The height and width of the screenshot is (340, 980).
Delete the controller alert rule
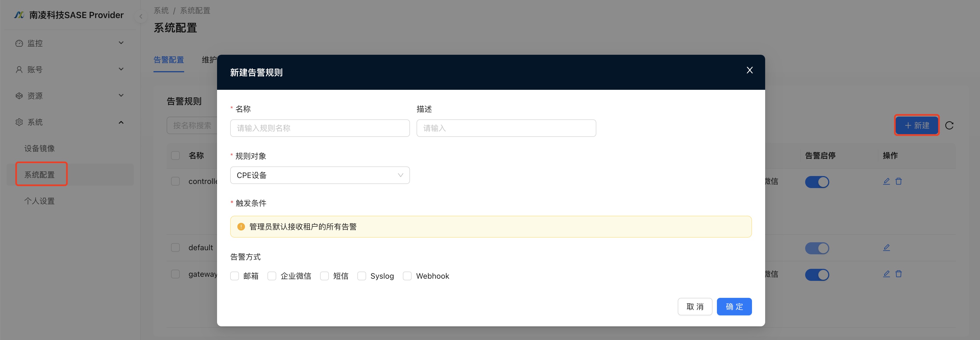point(899,181)
